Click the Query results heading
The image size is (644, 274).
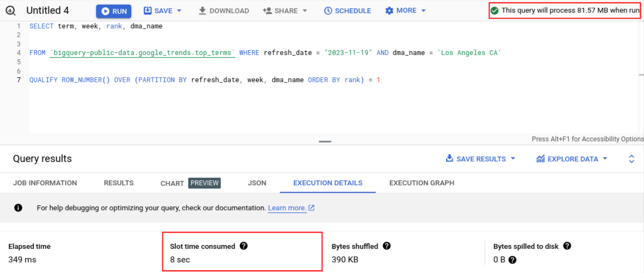[42, 159]
